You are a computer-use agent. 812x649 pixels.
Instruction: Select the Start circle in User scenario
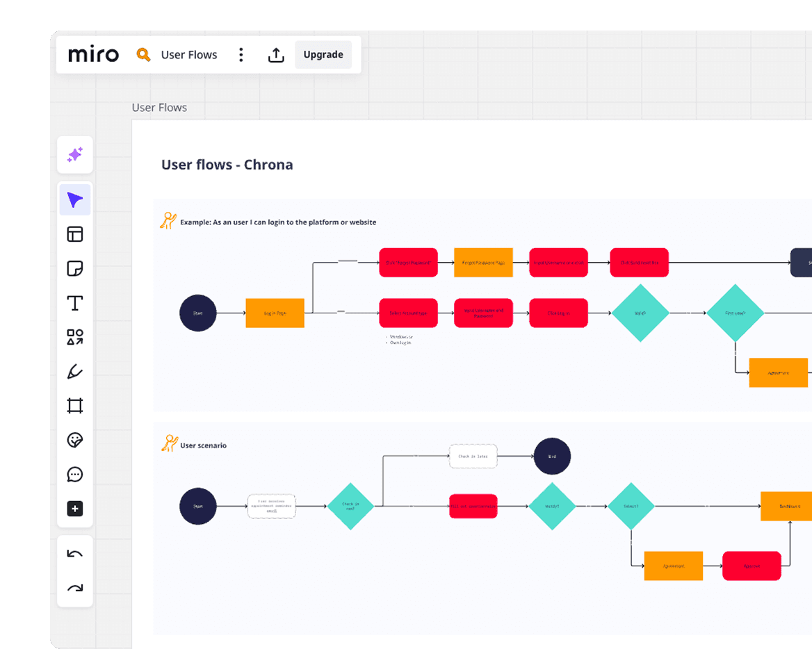(198, 506)
